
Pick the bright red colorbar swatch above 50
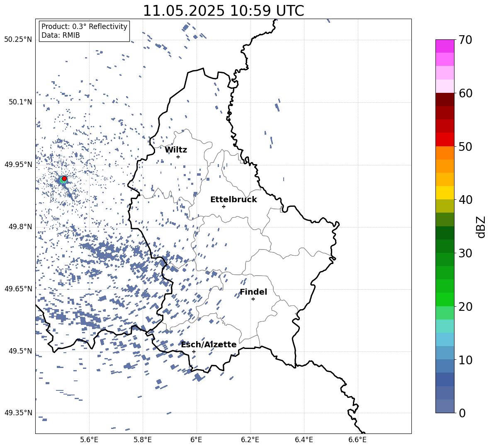(x=445, y=140)
